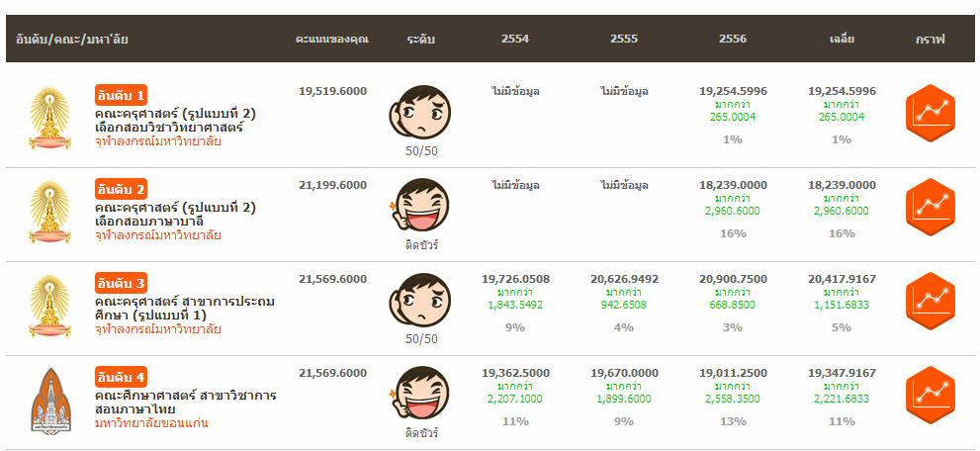Click the orange อันดับ 4 rank badge
Screen dimensions: 980x451
(121, 377)
